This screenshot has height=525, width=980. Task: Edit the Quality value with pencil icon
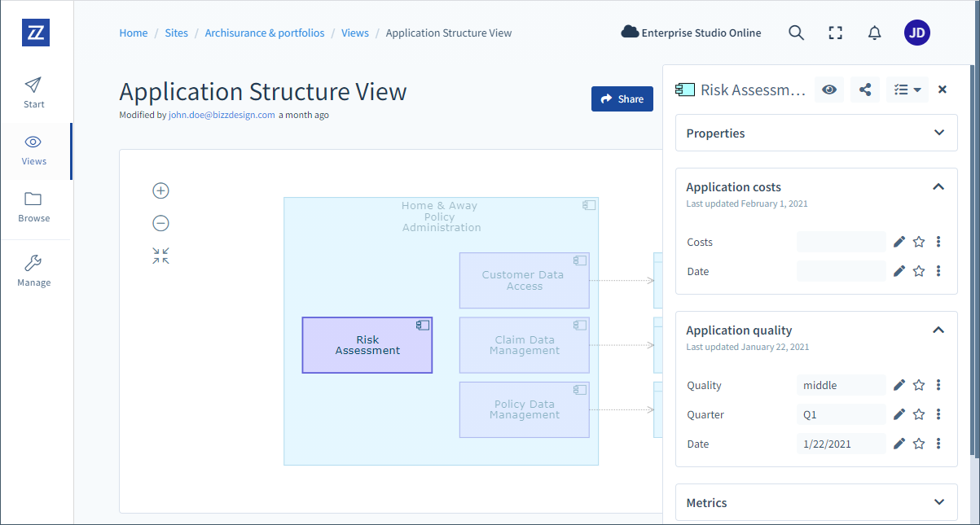coord(899,385)
